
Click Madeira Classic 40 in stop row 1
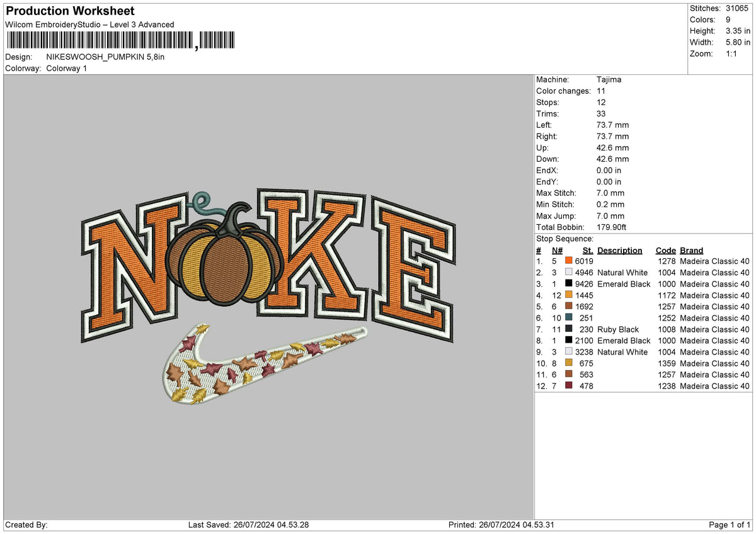tap(715, 261)
